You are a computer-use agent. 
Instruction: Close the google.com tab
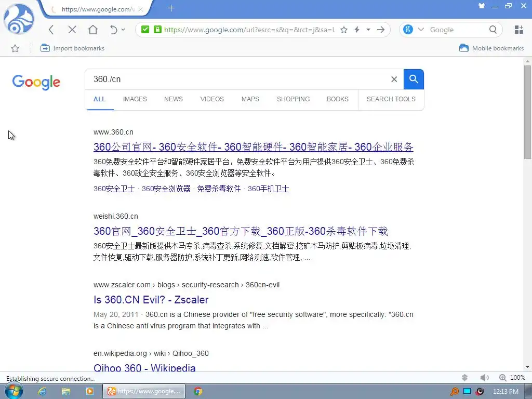click(140, 9)
